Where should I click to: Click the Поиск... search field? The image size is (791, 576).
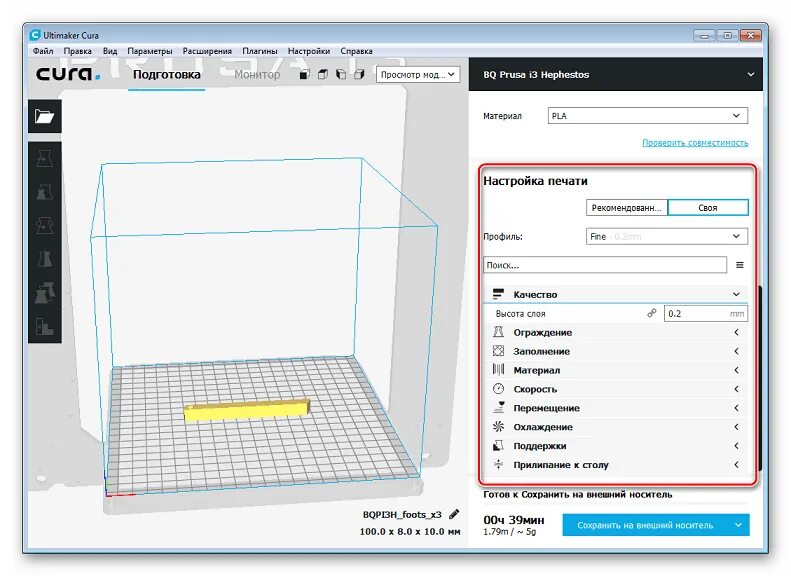point(605,265)
